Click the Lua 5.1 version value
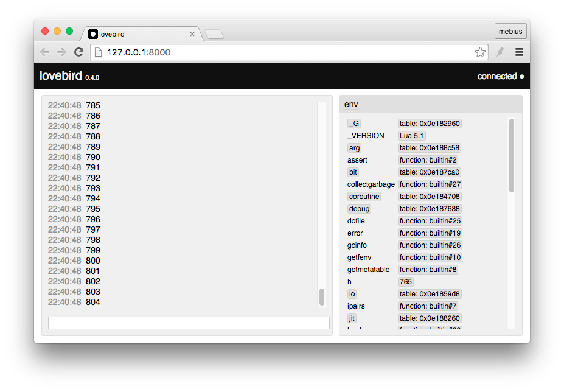The image size is (564, 392). coord(411,136)
